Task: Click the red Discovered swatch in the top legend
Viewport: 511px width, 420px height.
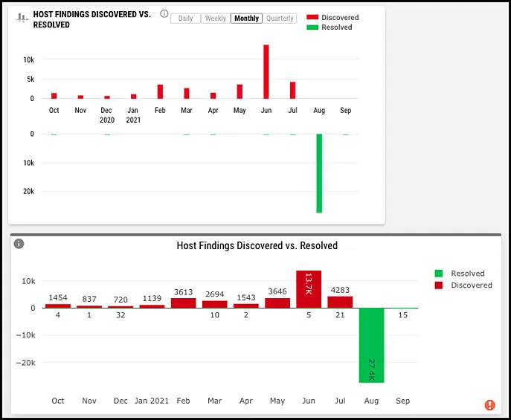Action: 312,17
